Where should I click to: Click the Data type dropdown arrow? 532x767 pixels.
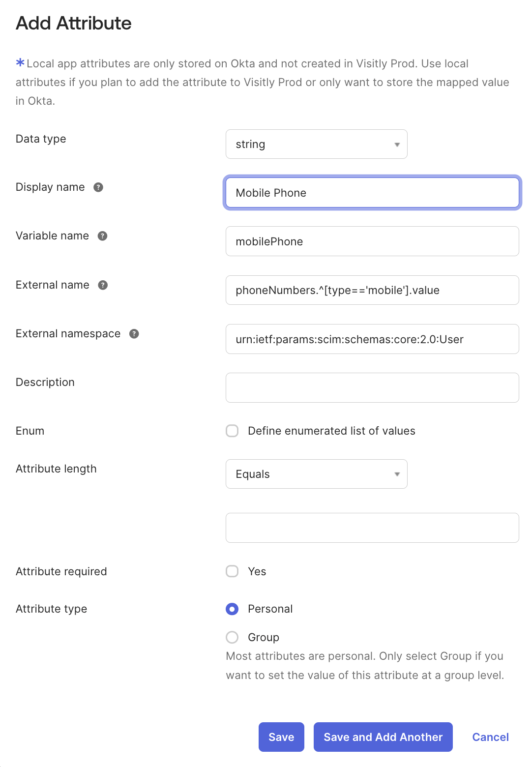(x=397, y=145)
